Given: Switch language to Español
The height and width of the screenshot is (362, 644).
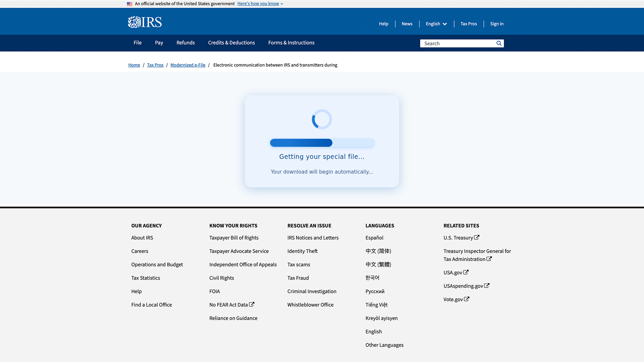Looking at the screenshot, I should pyautogui.click(x=374, y=238).
